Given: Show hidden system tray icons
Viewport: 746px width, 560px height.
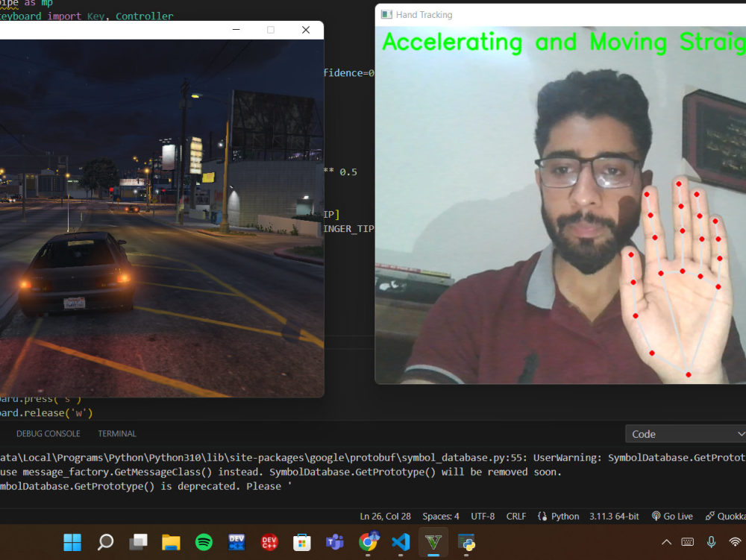Looking at the screenshot, I should (666, 542).
